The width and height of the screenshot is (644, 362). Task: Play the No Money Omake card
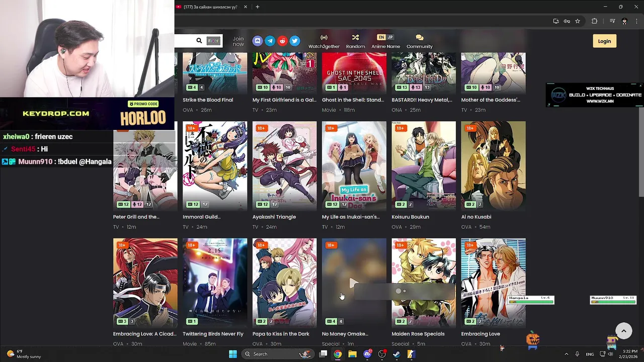pyautogui.click(x=354, y=283)
